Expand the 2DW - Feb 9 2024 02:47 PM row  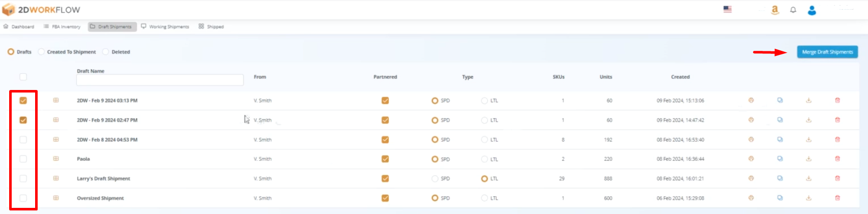point(56,120)
